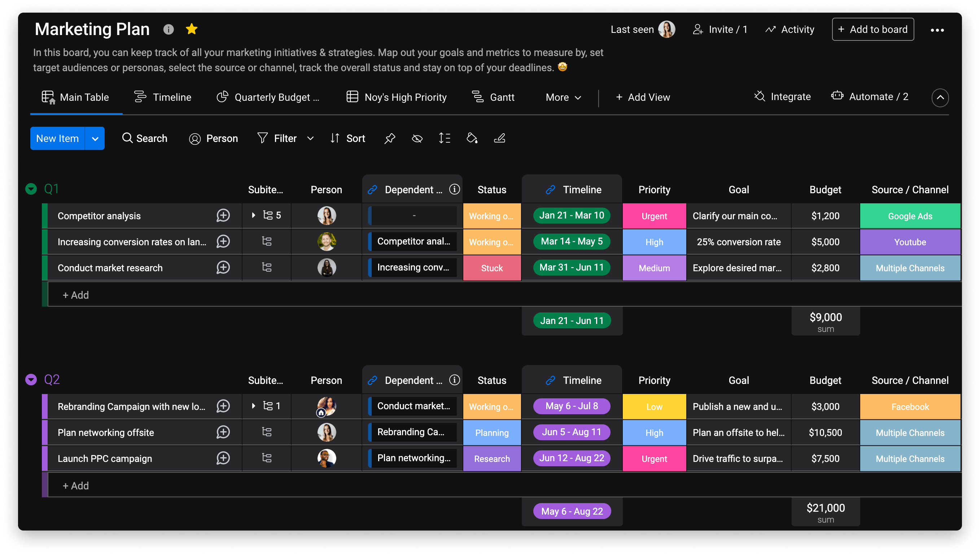Open Noy's High Priority view
The image size is (980, 554).
coord(397,97)
